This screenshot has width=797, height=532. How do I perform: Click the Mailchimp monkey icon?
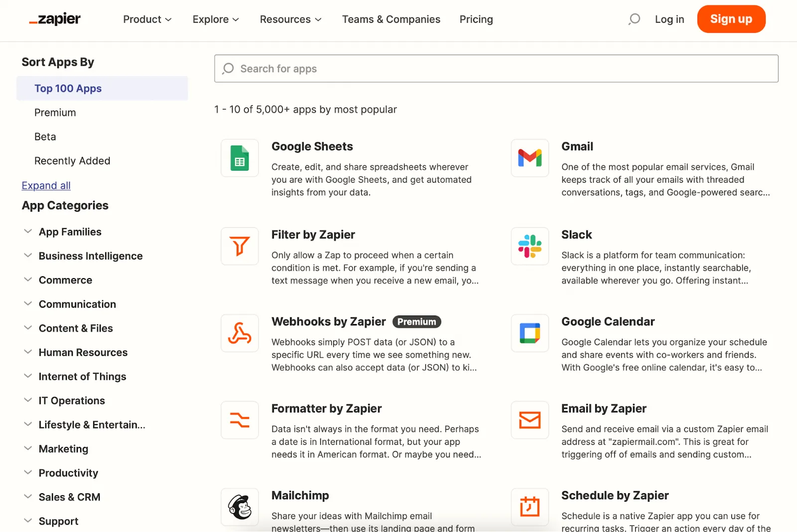(240, 507)
